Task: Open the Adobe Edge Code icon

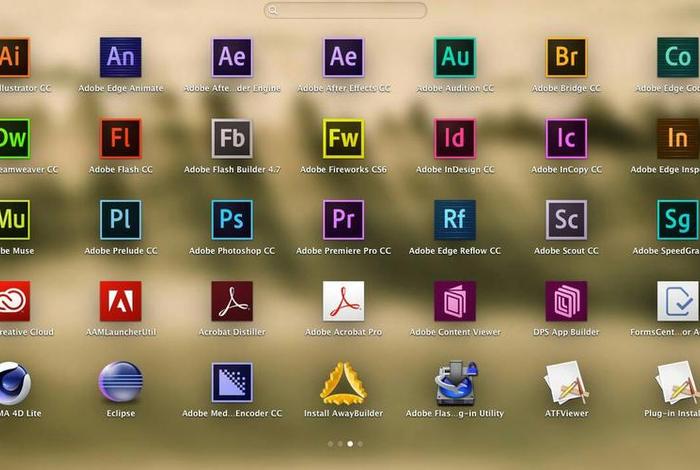Action: (x=678, y=57)
